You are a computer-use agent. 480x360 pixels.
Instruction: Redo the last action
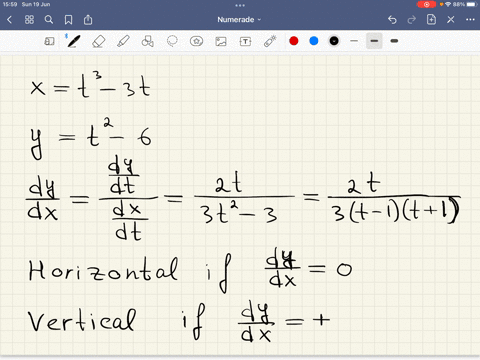click(412, 20)
